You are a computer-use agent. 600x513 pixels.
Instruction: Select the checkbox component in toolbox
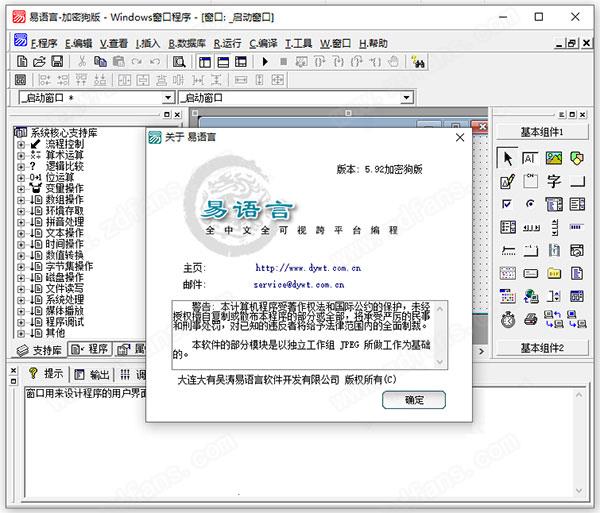507,204
